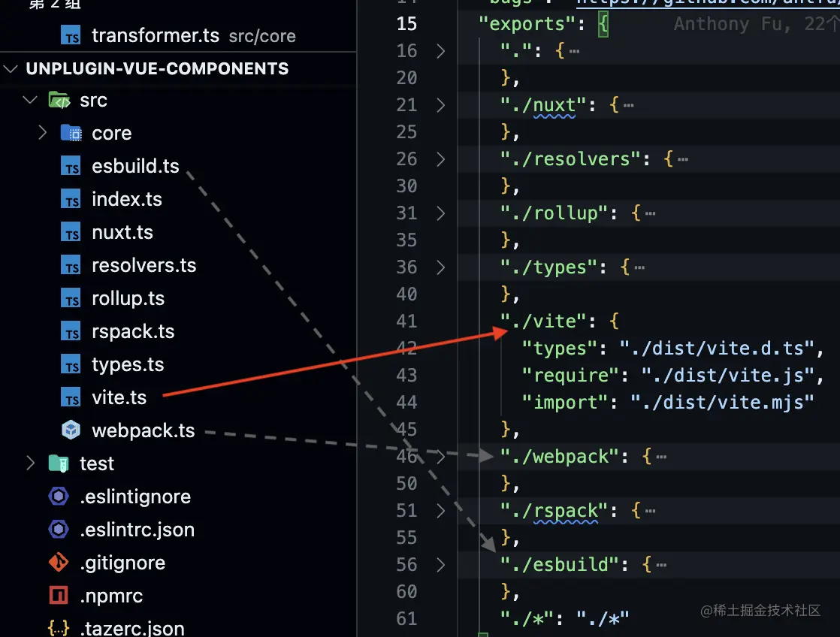Click the nuxt.ts TS icon
Image resolution: width=840 pixels, height=637 pixels.
71,233
